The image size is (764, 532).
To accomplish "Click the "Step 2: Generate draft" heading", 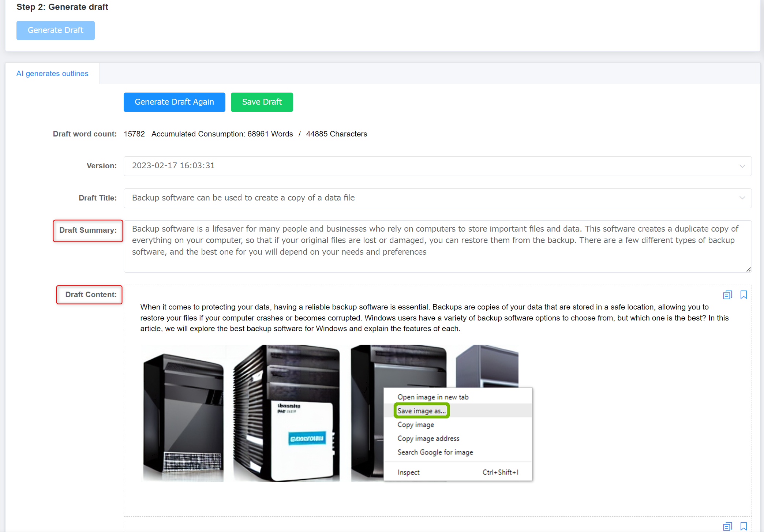I will 62,7.
